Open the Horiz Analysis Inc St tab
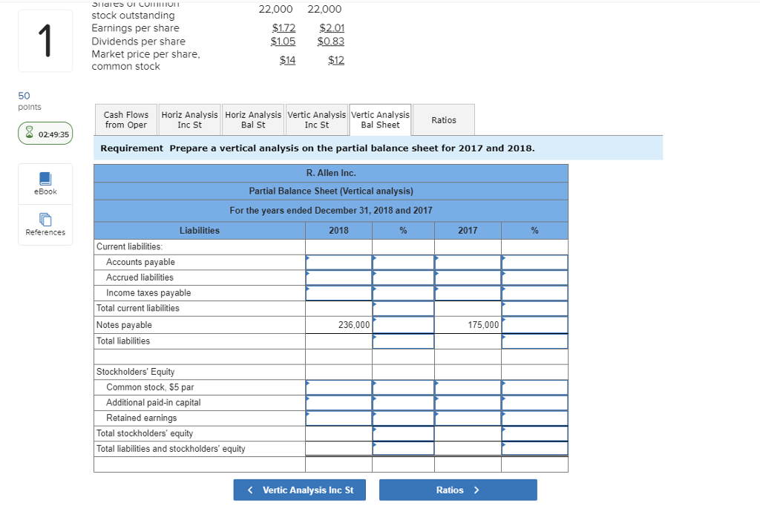The image size is (760, 532). pos(189,119)
